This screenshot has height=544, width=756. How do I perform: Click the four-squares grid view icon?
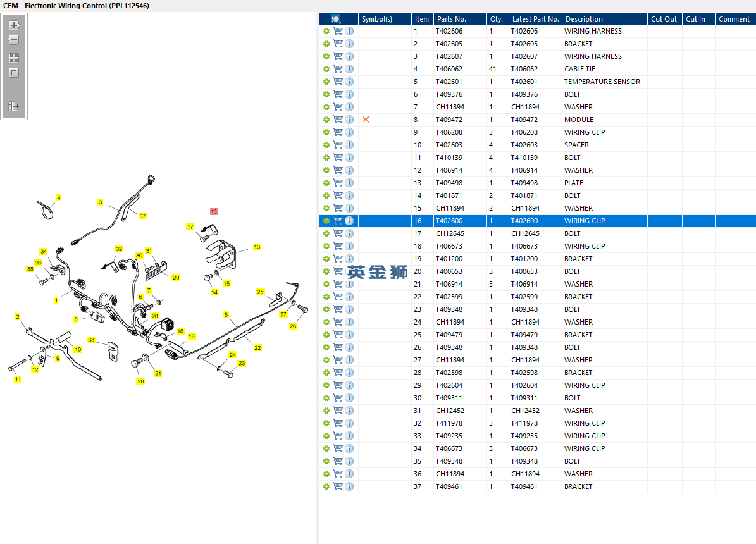[14, 58]
